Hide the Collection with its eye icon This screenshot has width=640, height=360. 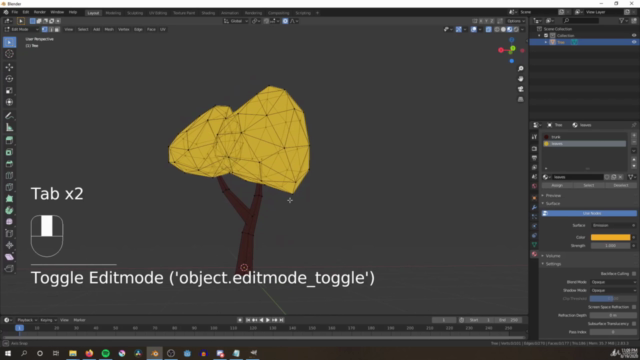pos(634,36)
